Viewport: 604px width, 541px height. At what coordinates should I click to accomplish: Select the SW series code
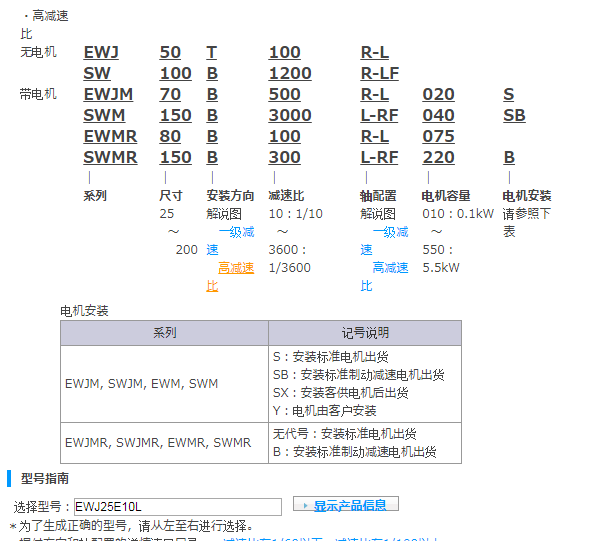[97, 73]
